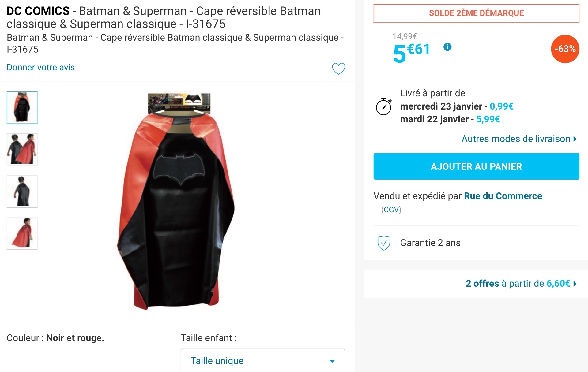The height and width of the screenshot is (372, 588).
Task: Expand 2 offres à partir de 6,60€
Action: pos(521,284)
